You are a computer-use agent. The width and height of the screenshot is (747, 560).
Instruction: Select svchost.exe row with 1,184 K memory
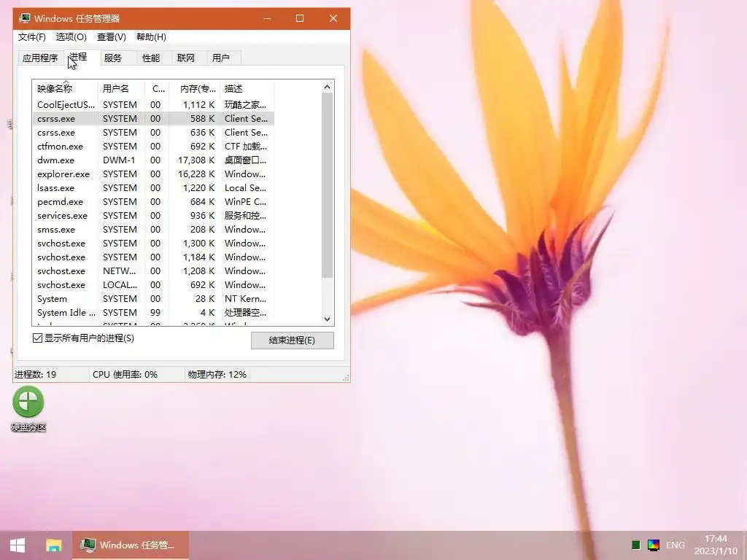(x=153, y=257)
